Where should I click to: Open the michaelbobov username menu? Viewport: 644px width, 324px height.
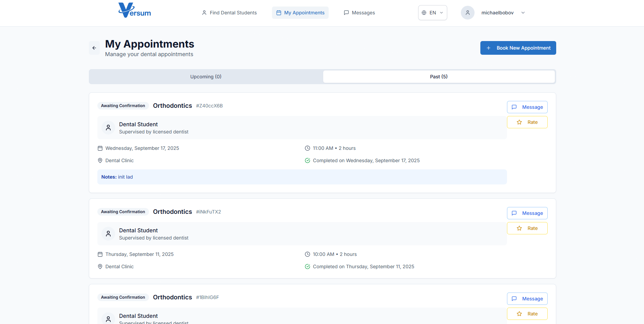(497, 13)
